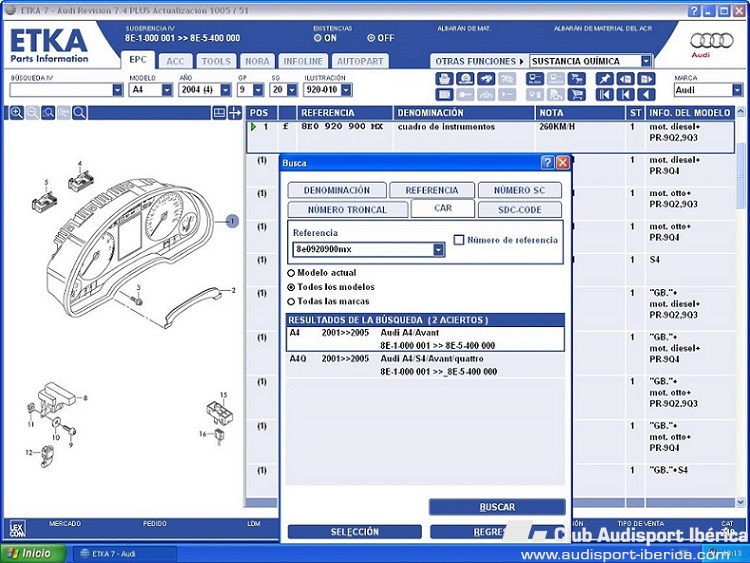Open the Marca Audi dropdown

(x=737, y=90)
